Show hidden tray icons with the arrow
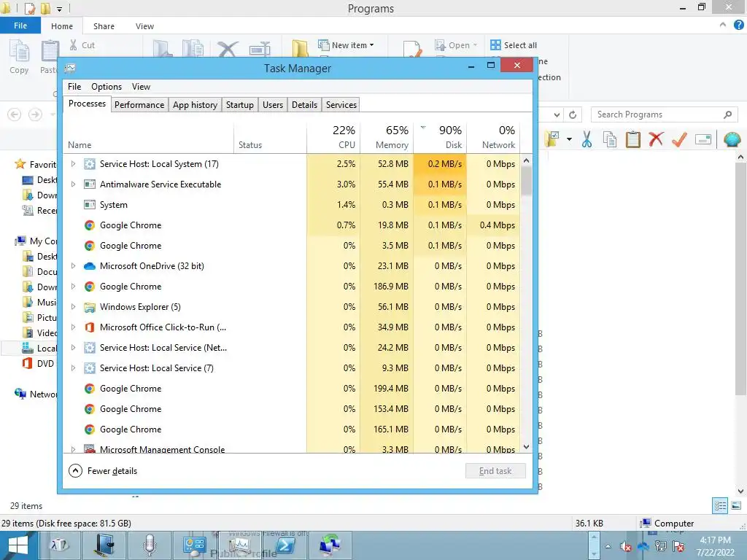 coord(608,547)
